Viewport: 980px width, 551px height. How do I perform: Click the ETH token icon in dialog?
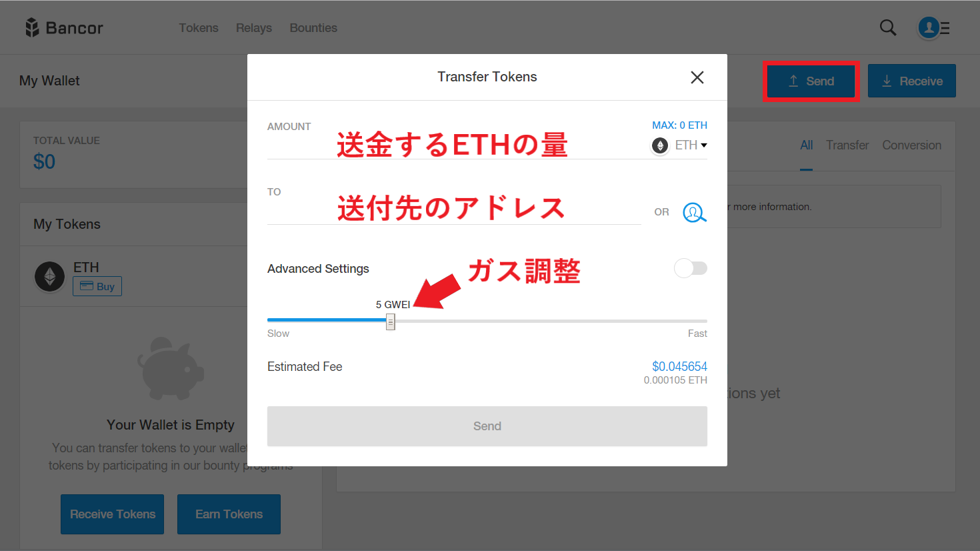click(x=660, y=145)
